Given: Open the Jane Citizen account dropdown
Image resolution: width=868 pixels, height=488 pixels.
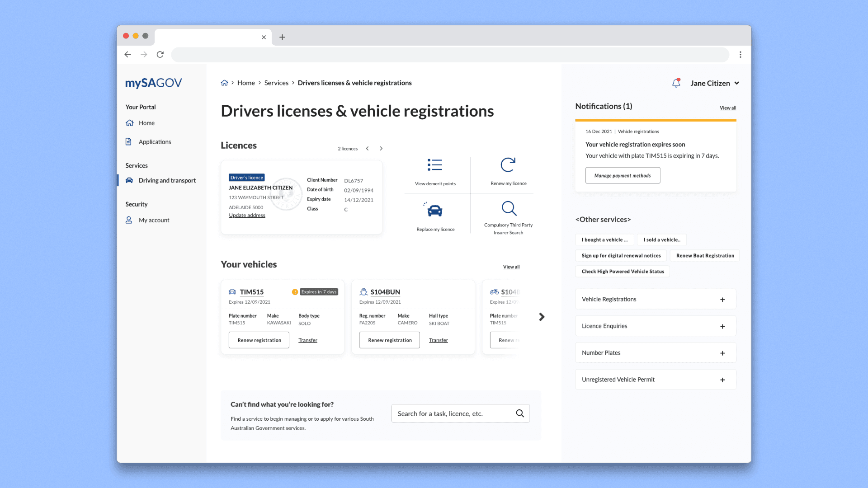Looking at the screenshot, I should tap(714, 83).
